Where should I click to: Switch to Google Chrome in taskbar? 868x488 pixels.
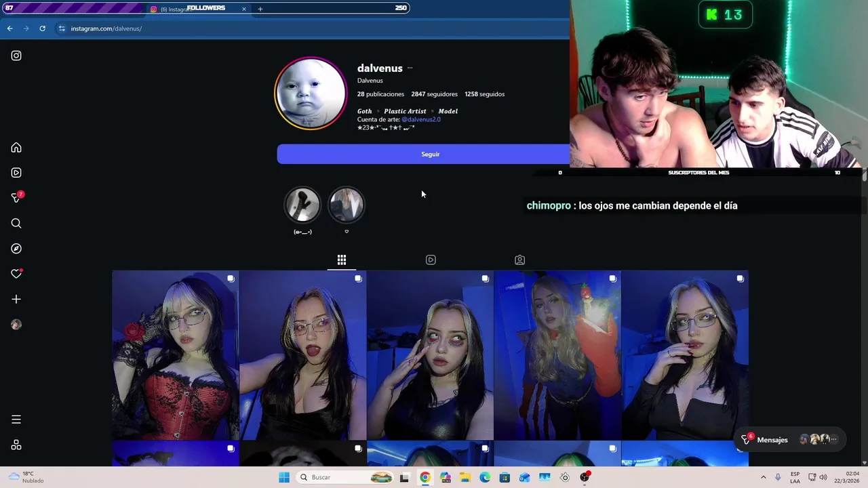coord(425,477)
